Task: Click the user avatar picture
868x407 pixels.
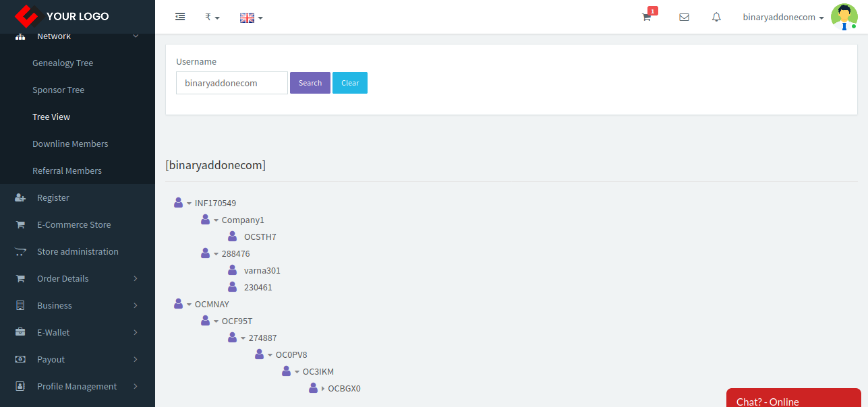Action: point(844,17)
